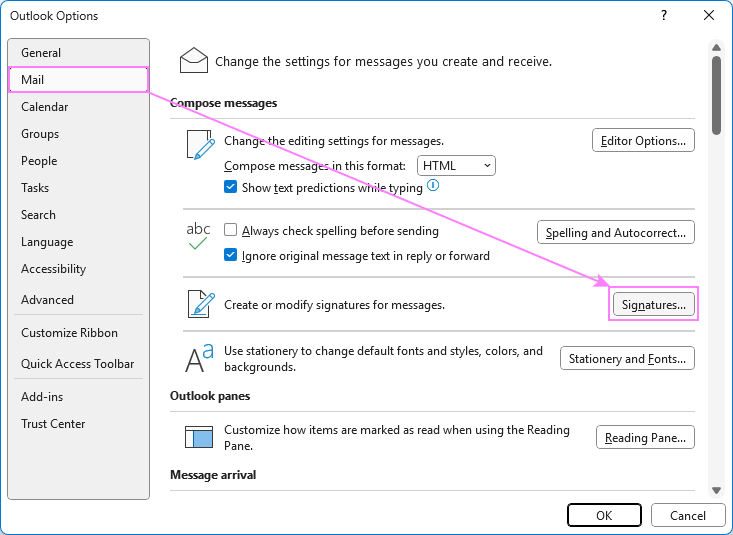Image resolution: width=733 pixels, height=535 pixels.
Task: Click 'Create or modify signatures for messages' text
Action: tap(334, 305)
